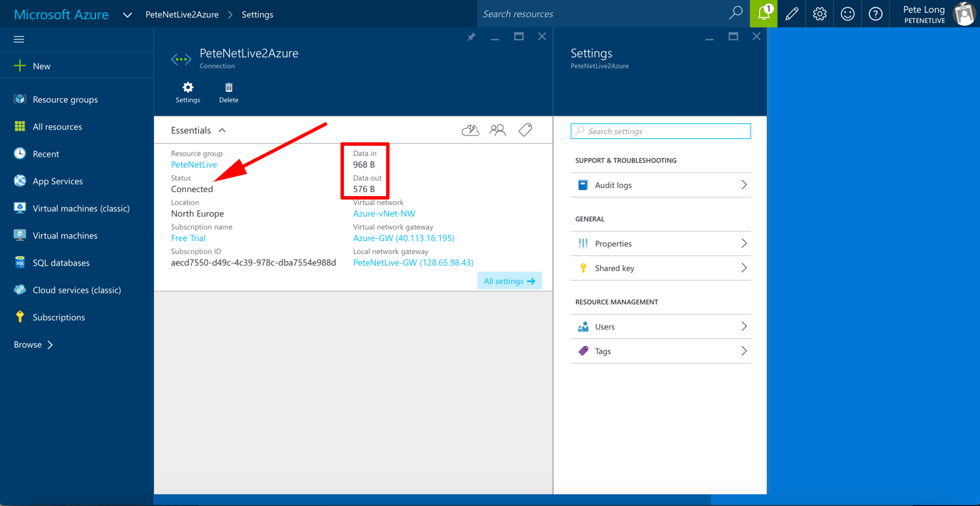Select the 576 B data out value
The height and width of the screenshot is (506, 980).
click(364, 189)
